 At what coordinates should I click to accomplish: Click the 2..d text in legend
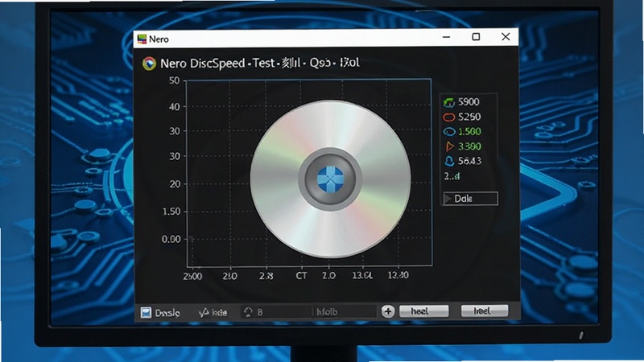coord(452,176)
